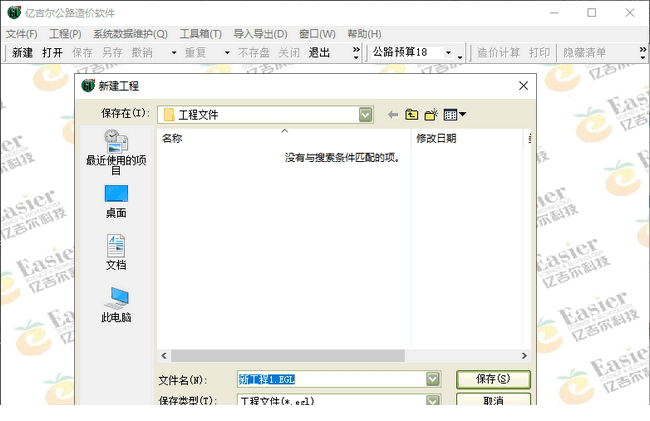Viewport: 650px width, 421px height.
Task: Open the 窗口(W) menu
Action: pyautogui.click(x=317, y=34)
